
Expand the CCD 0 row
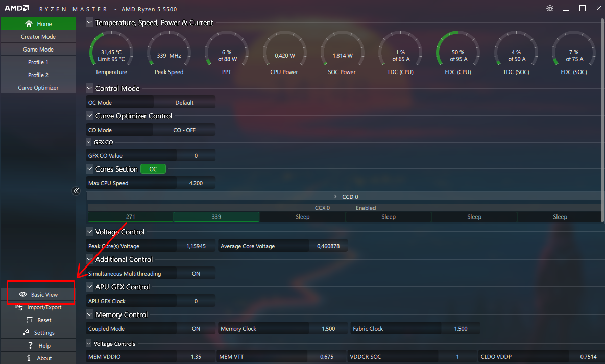point(335,197)
